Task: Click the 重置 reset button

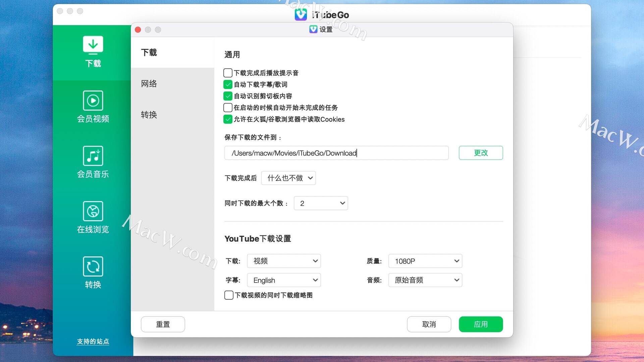Action: [x=163, y=324]
